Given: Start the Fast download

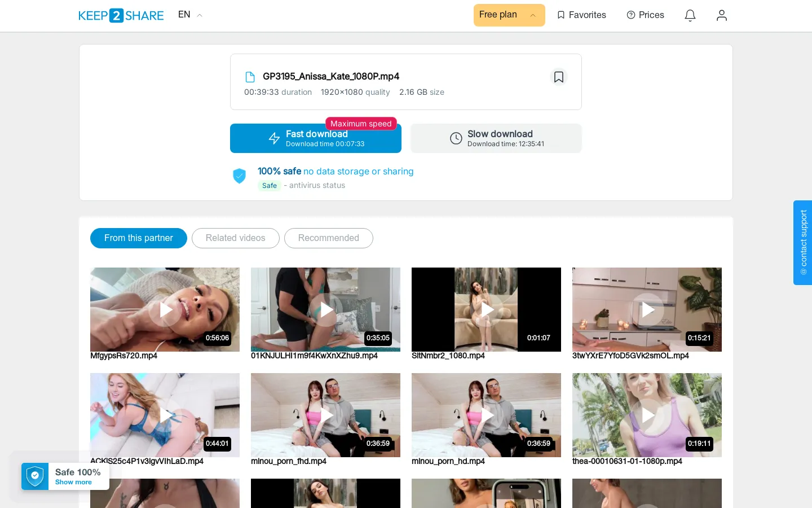Looking at the screenshot, I should [x=316, y=138].
